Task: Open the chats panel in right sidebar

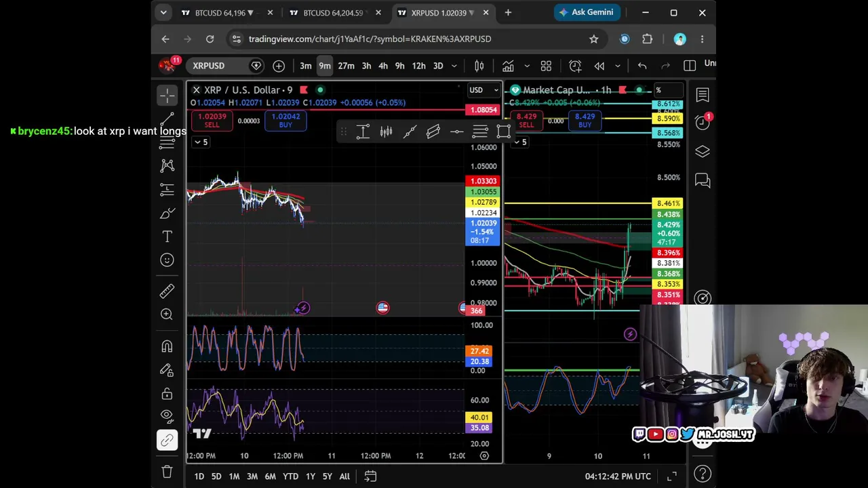Action: (x=703, y=180)
